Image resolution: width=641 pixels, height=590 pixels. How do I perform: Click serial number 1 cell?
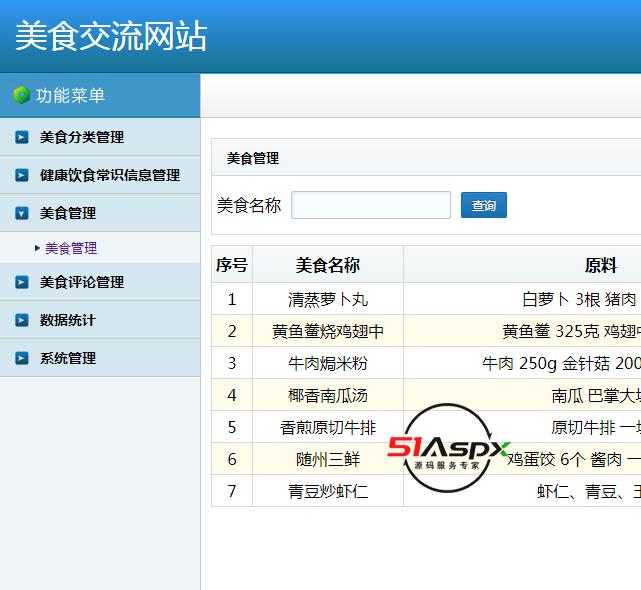pyautogui.click(x=232, y=299)
